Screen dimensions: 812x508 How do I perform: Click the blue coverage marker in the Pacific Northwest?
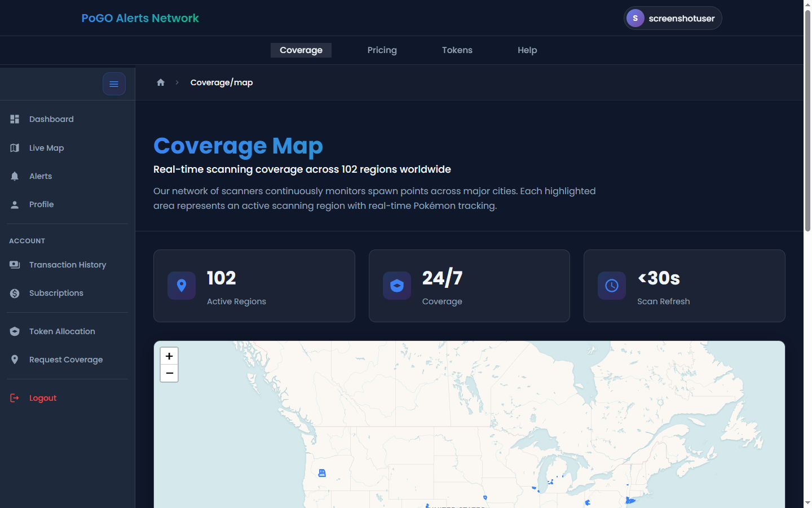[x=322, y=473]
